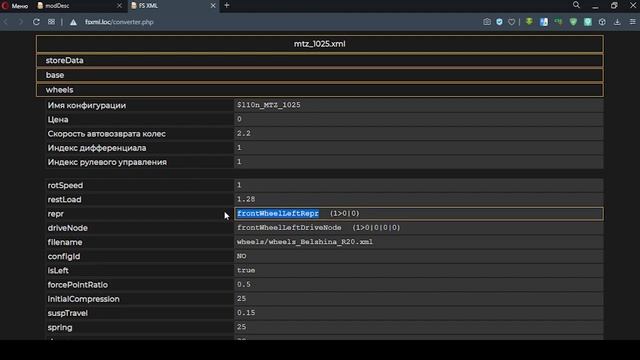Click the mtz_1025.xml header bar
640x360 pixels.
pyautogui.click(x=320, y=44)
